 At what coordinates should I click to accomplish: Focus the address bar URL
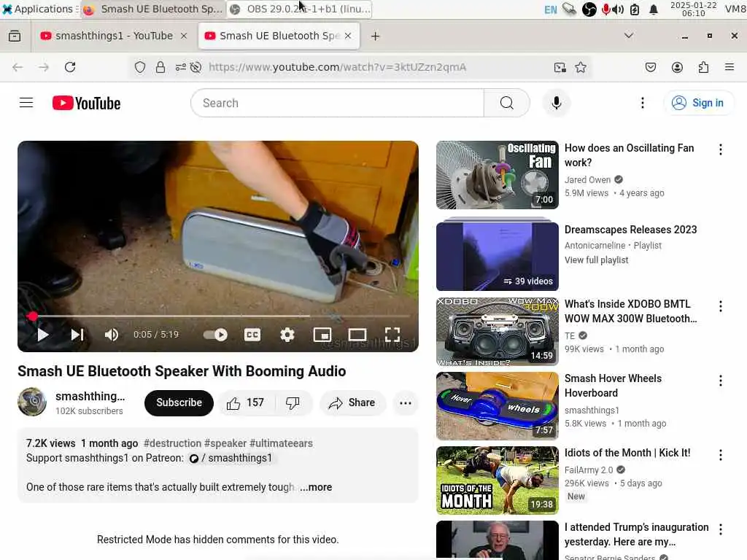click(337, 67)
